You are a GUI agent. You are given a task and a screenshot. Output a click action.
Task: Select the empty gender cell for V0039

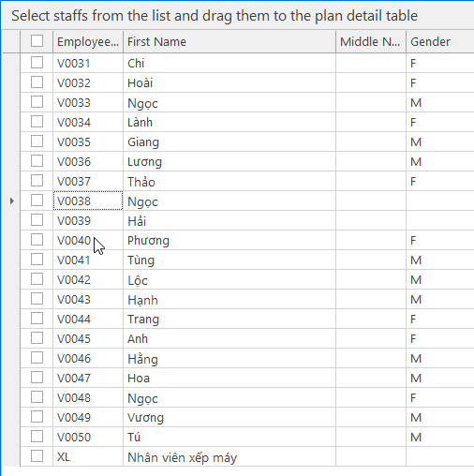click(440, 220)
